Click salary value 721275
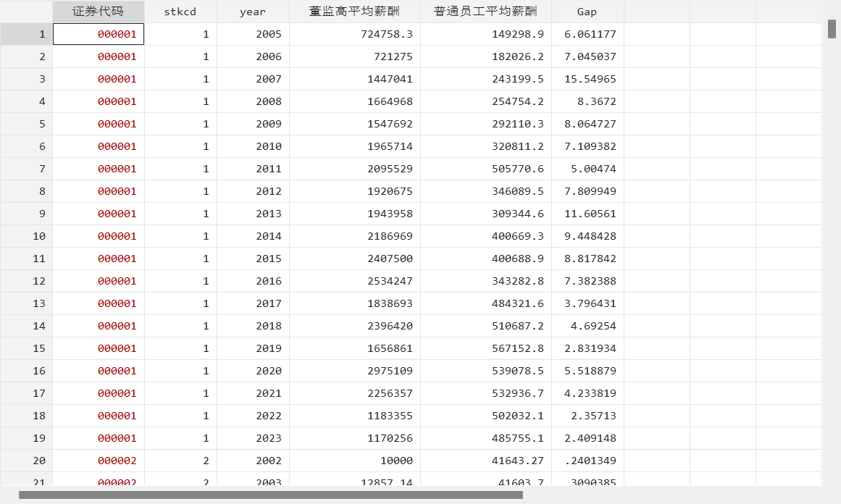The width and height of the screenshot is (841, 504). click(x=354, y=56)
